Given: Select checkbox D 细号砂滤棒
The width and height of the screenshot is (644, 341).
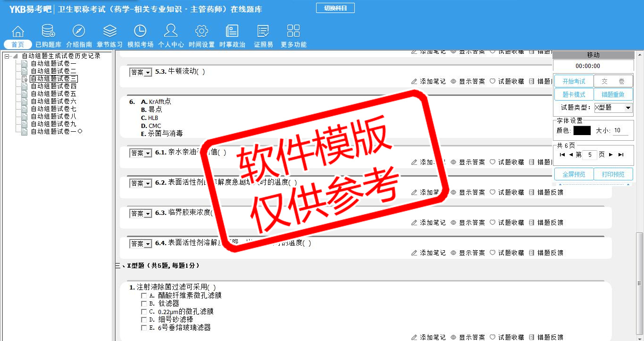Looking at the screenshot, I should (144, 320).
